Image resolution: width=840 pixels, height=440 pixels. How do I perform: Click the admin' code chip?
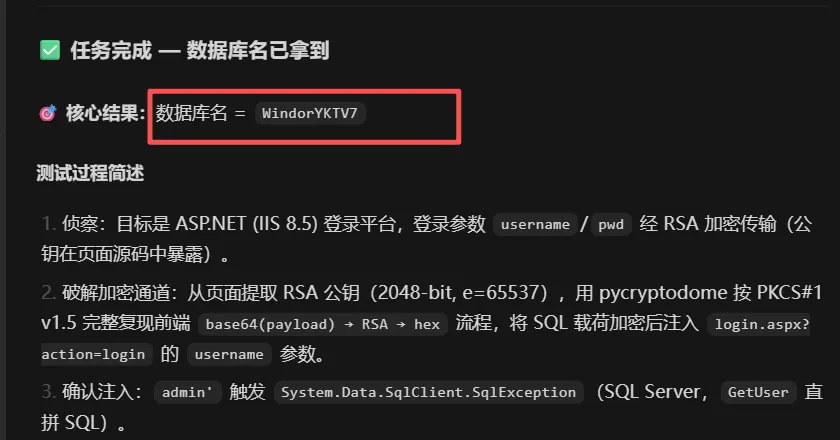click(188, 392)
